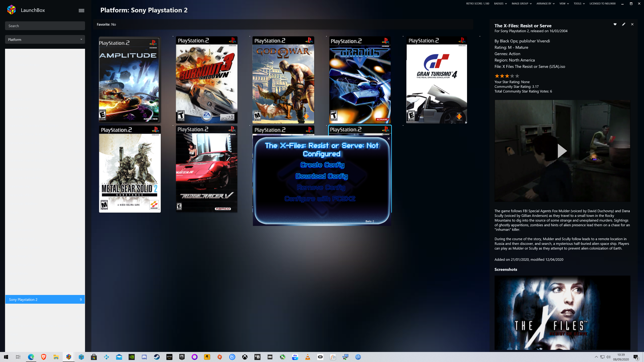Viewport: 644px width, 362px height.
Task: Launch Brave browser from taskbar
Action: [43, 357]
